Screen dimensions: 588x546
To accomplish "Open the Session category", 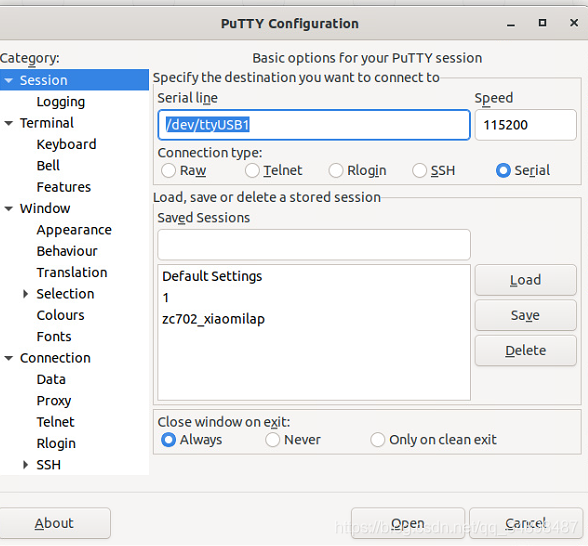I will 44,80.
